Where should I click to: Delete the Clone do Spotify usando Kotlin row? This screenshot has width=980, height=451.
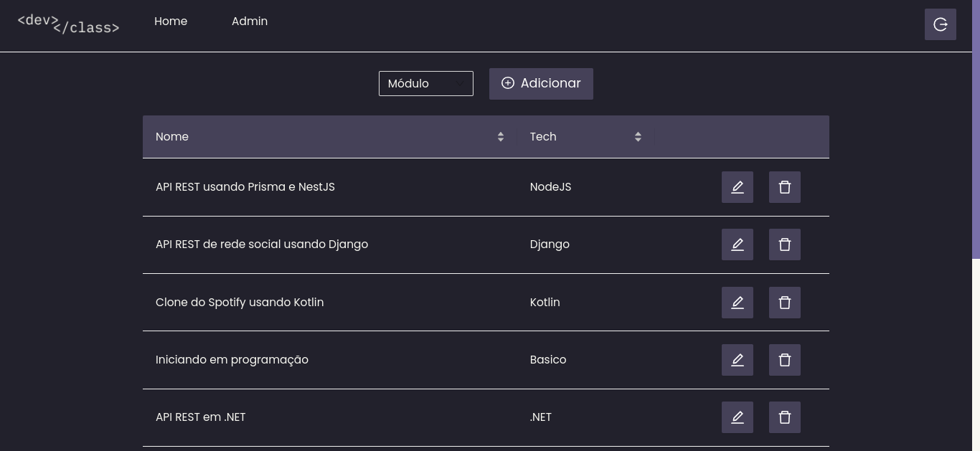(785, 303)
